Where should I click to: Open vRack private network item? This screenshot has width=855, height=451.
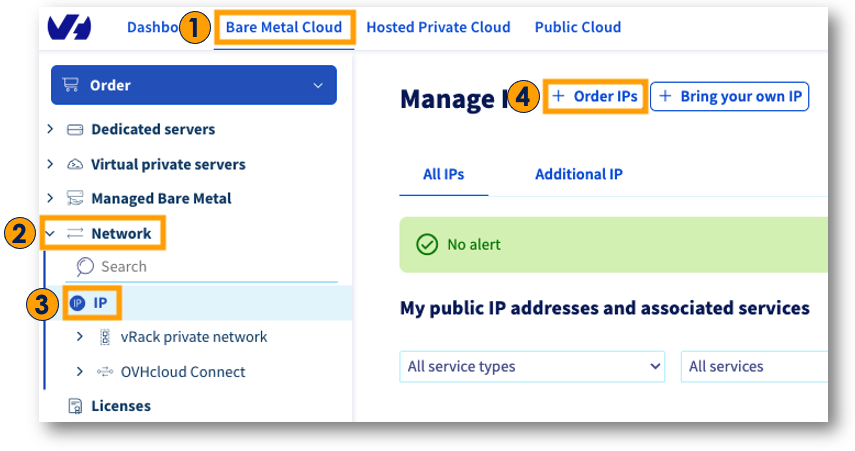(194, 337)
